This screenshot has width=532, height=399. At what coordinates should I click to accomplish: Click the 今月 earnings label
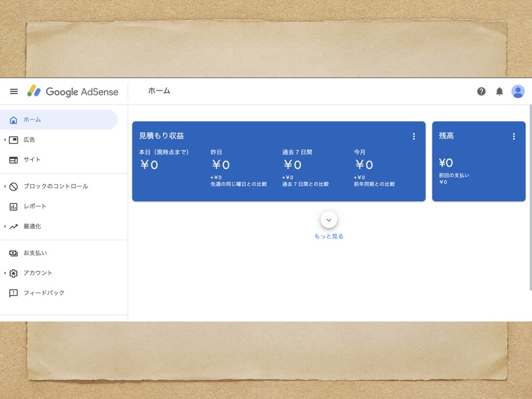(360, 152)
